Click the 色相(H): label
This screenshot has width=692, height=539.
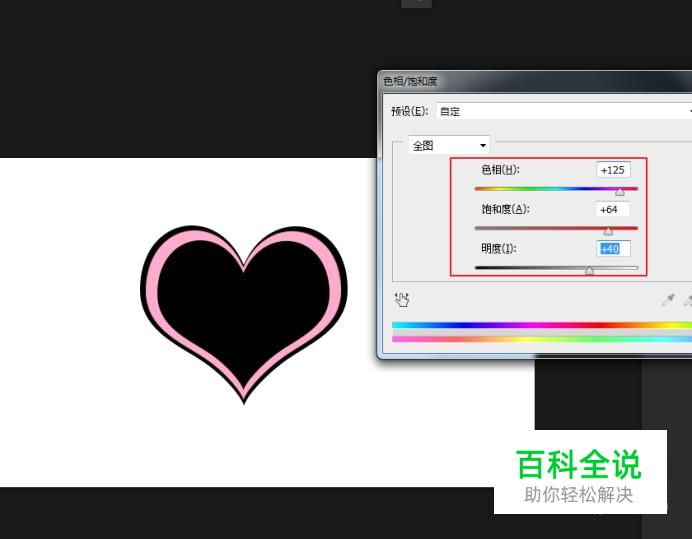point(500,170)
